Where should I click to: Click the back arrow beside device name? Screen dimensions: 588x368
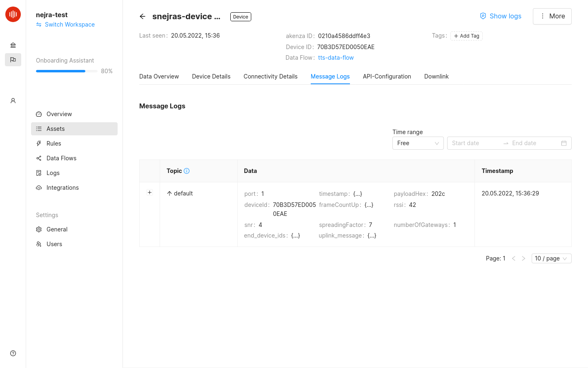pyautogui.click(x=143, y=16)
